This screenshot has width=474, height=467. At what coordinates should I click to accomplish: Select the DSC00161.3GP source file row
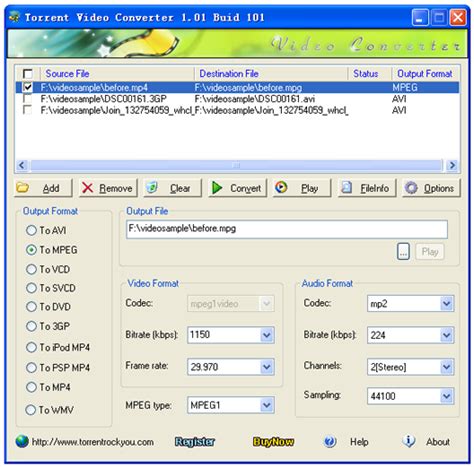(103, 99)
